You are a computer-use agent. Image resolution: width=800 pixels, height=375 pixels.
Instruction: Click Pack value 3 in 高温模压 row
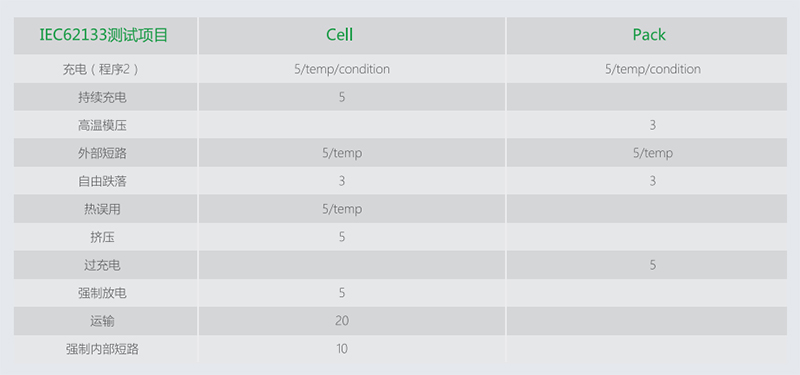653,125
